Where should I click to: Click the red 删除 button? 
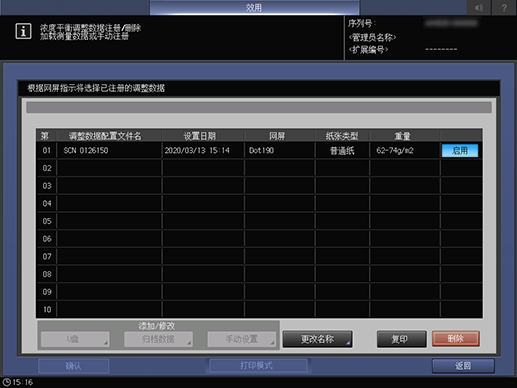456,339
